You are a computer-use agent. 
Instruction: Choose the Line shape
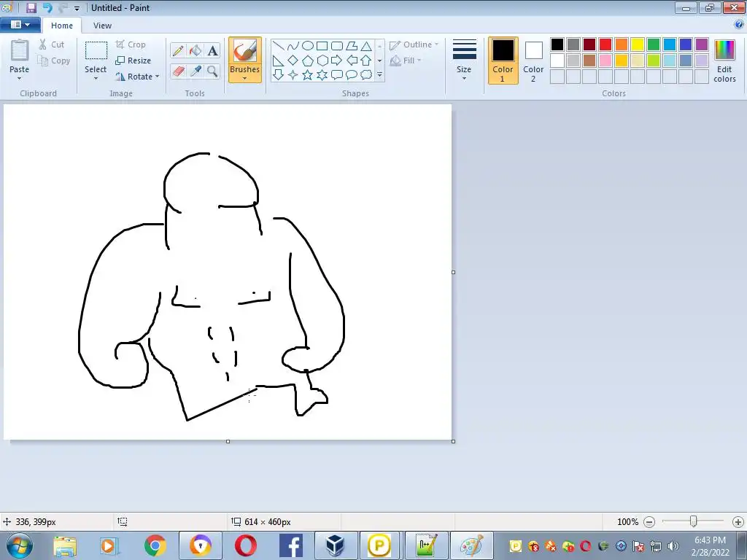(279, 46)
